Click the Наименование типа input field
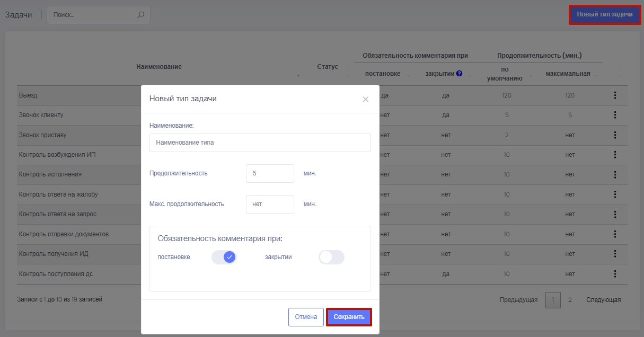 tap(260, 143)
